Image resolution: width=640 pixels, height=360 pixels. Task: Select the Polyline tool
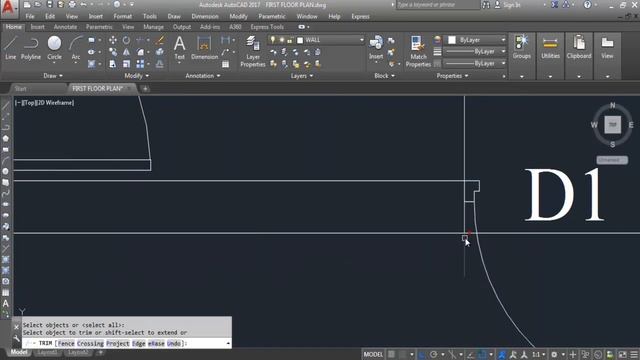pyautogui.click(x=31, y=48)
